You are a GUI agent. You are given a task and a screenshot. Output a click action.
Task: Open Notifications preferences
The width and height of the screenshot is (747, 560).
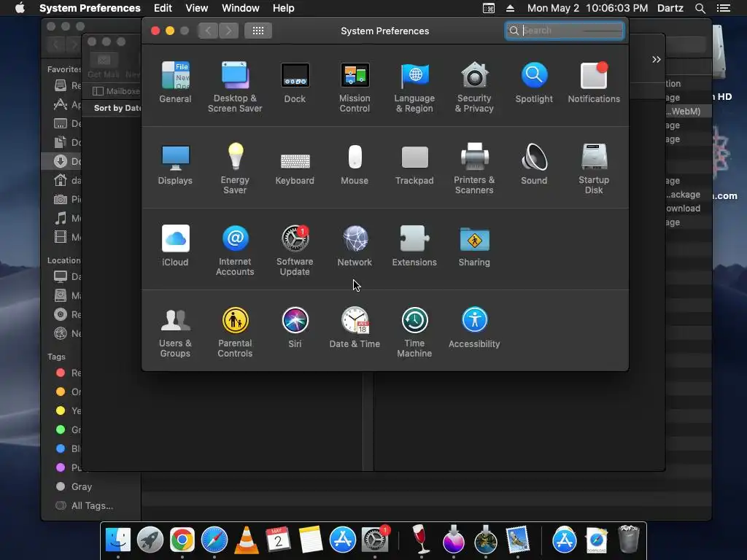(x=594, y=82)
